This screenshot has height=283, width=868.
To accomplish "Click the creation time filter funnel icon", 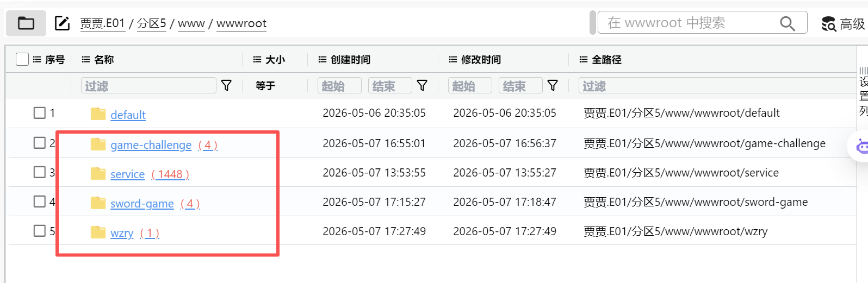I will click(422, 85).
